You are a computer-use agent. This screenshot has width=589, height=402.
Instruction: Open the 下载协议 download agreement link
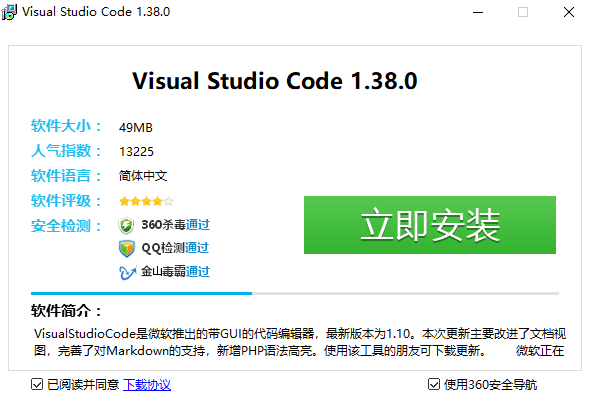(147, 385)
